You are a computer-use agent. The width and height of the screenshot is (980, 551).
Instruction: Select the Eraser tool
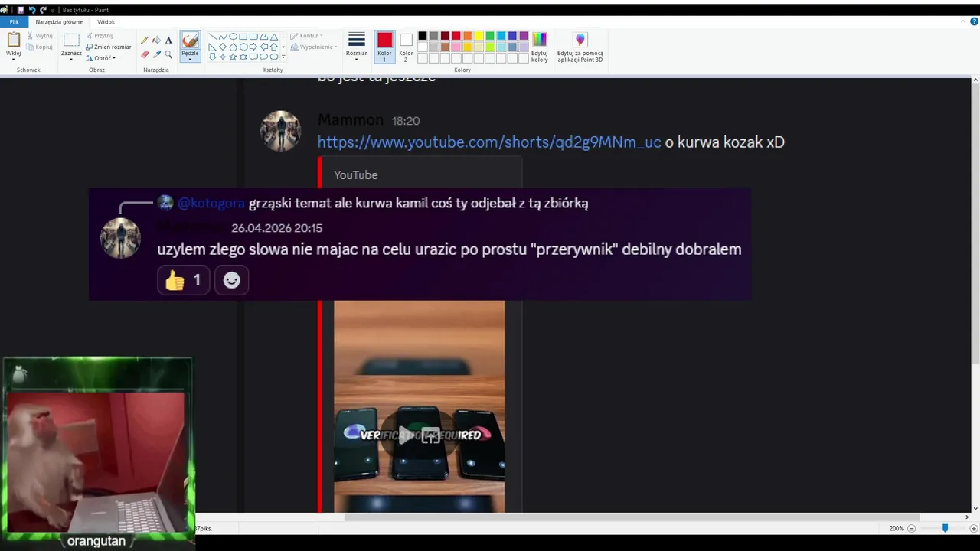tap(145, 54)
